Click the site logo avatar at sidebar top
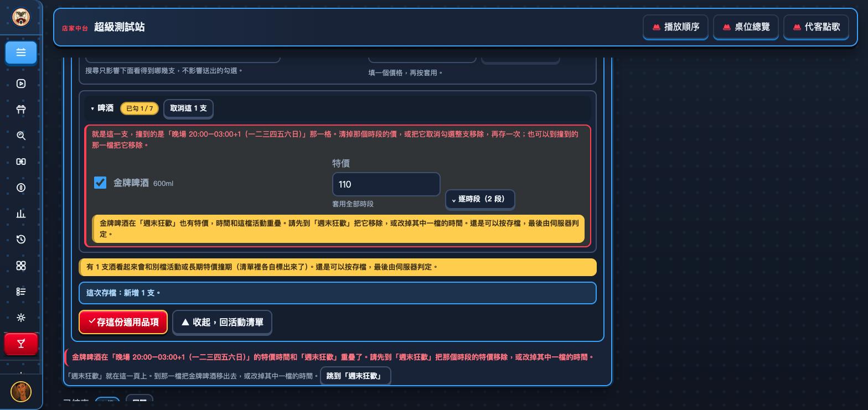Screen dimensions: 868x410 pos(21,17)
